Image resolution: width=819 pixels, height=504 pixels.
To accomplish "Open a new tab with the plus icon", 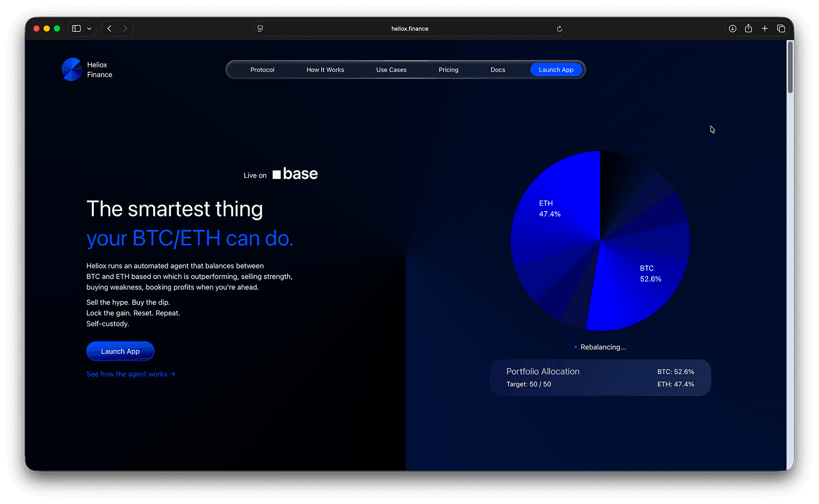I will click(x=764, y=29).
